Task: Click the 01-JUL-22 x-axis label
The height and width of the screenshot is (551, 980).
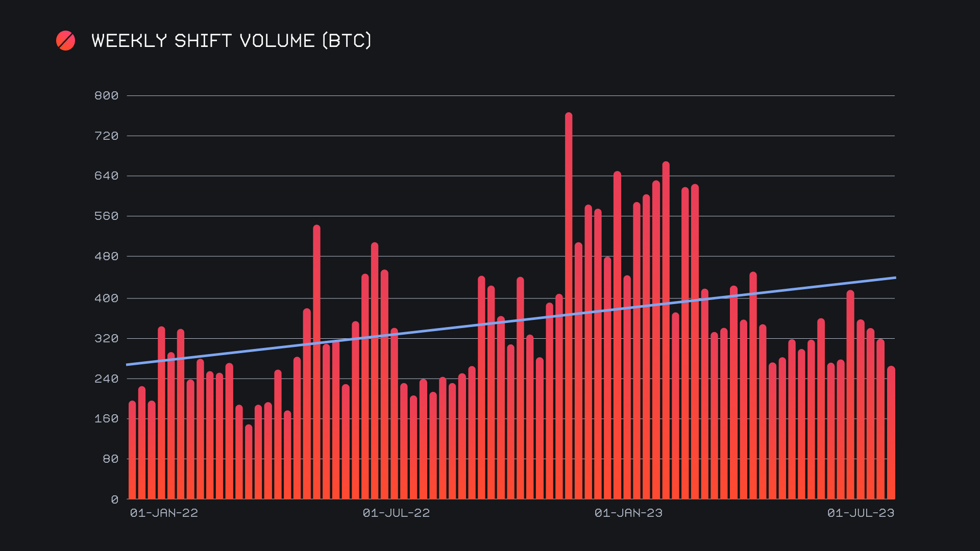Action: tap(396, 513)
